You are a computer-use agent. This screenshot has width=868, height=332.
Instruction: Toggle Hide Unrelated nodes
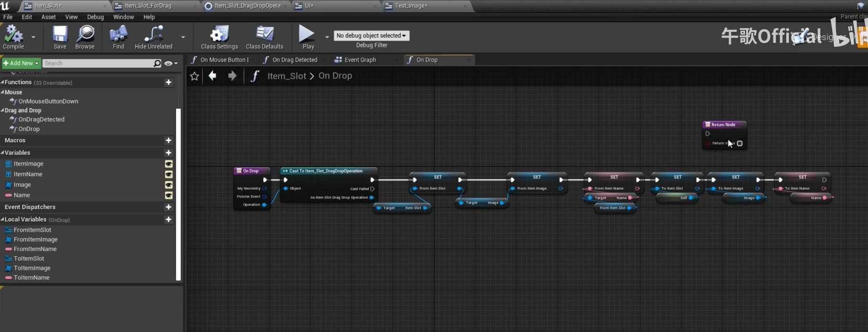(x=154, y=37)
